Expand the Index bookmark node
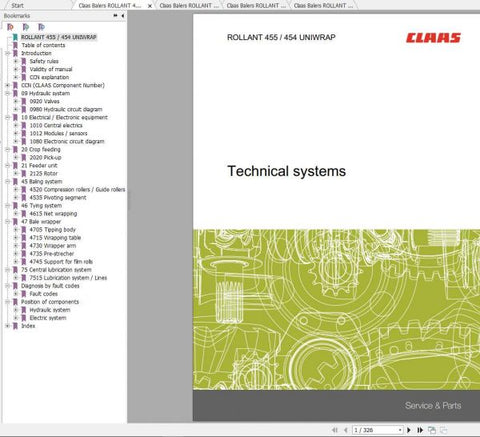Viewport: 480px width, 437px height. point(7,326)
